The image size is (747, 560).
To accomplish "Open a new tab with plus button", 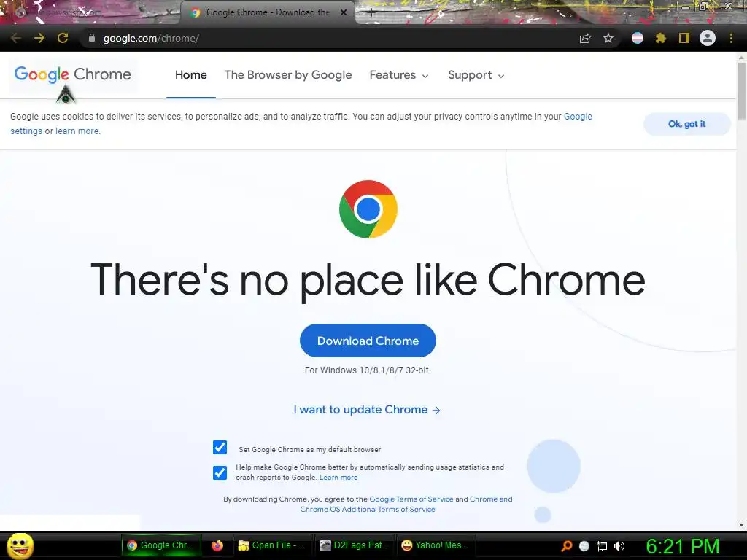I will point(371,13).
